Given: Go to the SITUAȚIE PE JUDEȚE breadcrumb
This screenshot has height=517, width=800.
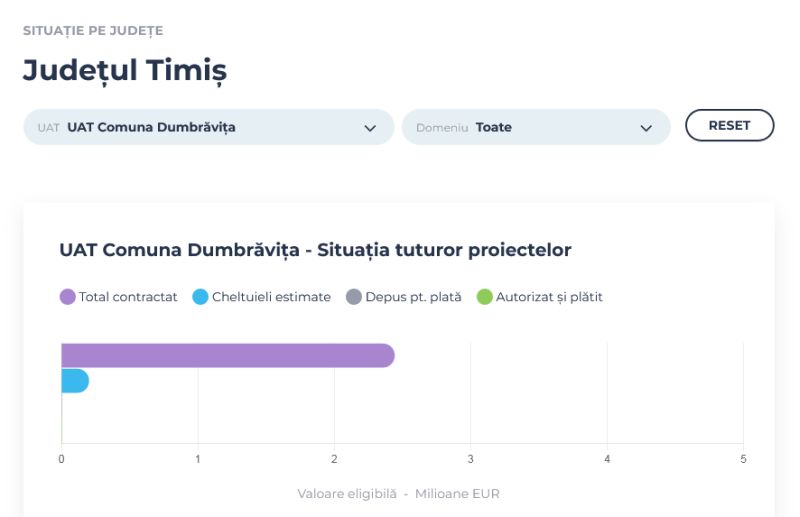Looking at the screenshot, I should pyautogui.click(x=92, y=31).
